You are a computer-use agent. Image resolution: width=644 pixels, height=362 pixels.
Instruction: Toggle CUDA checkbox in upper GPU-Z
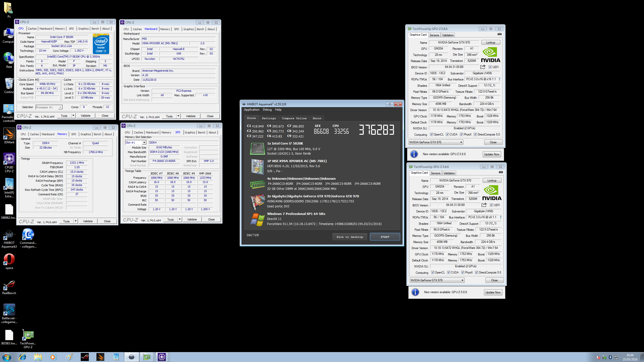(447, 134)
